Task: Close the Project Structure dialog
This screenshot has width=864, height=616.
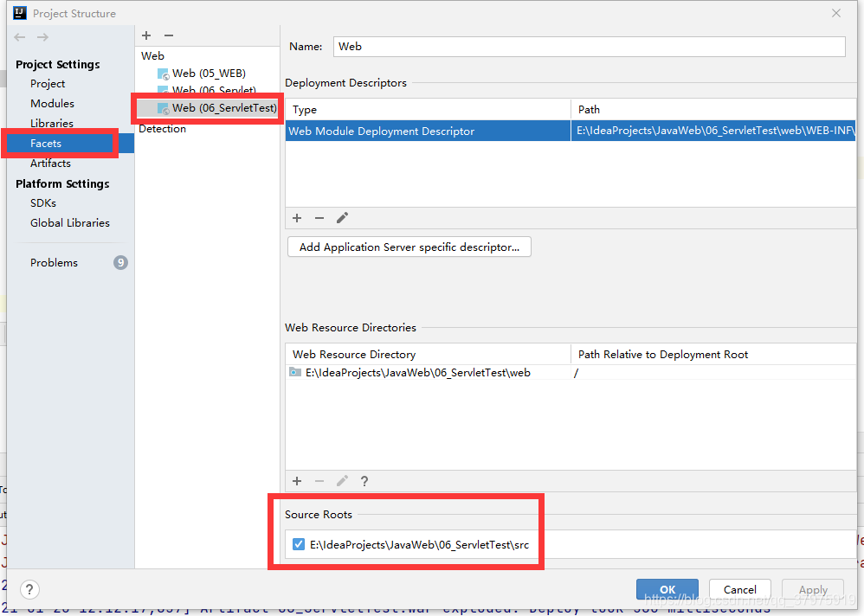Action: point(836,13)
